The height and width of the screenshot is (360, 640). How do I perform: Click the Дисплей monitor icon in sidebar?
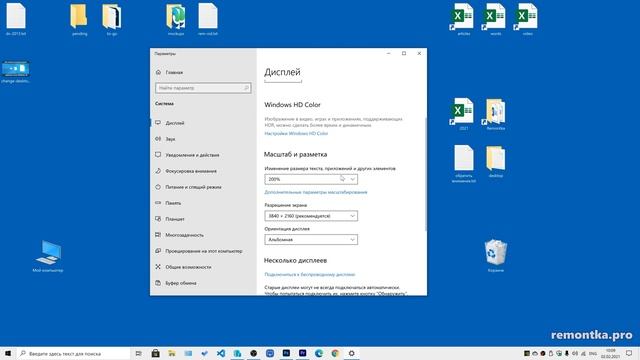[158, 122]
